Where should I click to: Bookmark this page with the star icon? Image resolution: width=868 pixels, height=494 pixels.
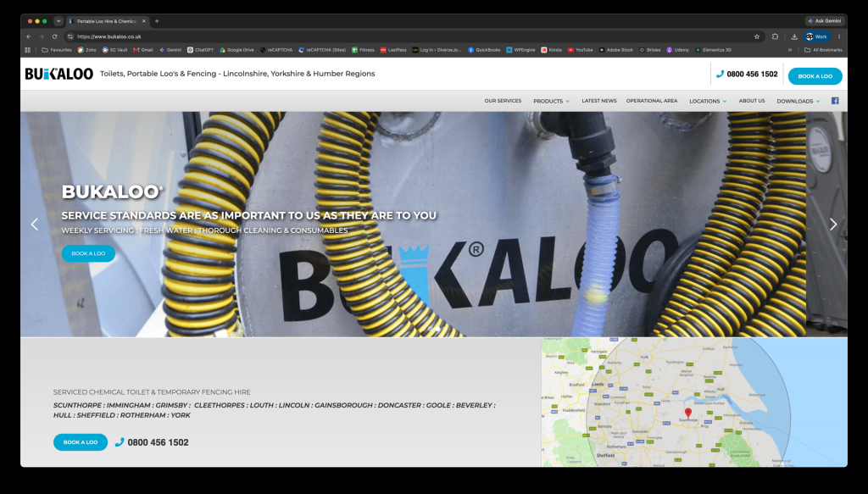point(757,36)
